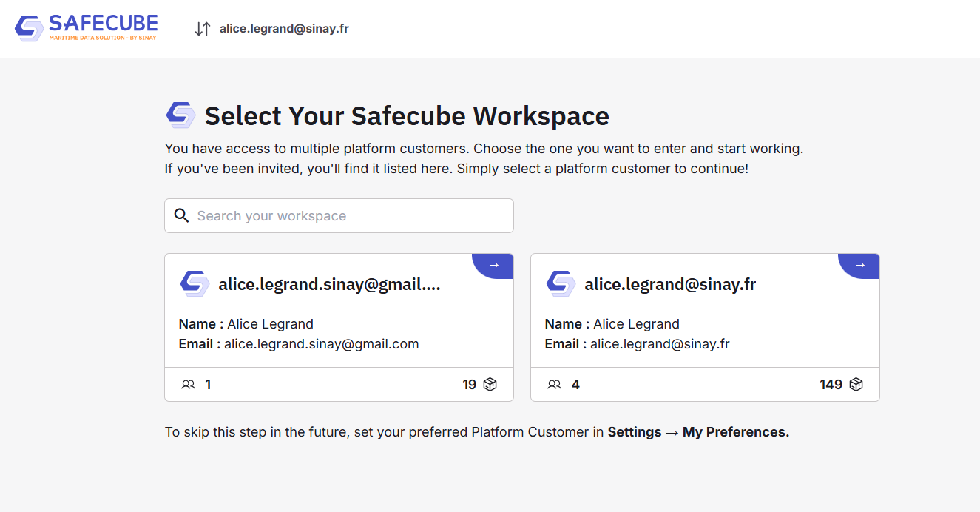Open the alice.legrand@sinay.fr account switcher in the header
Viewport: 980px width, 512px height.
point(284,29)
